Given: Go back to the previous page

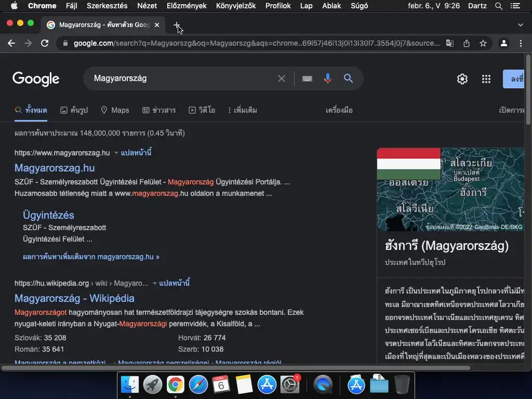Looking at the screenshot, I should coord(11,43).
